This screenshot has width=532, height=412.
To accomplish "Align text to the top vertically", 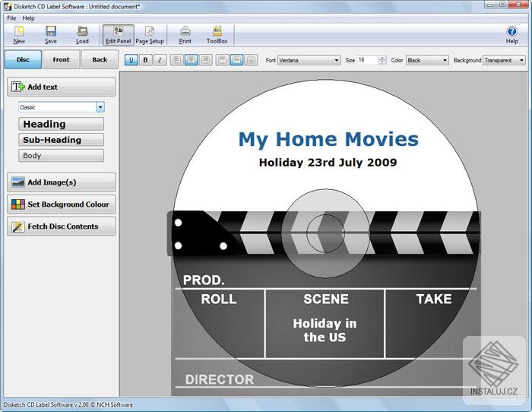I will [222, 60].
